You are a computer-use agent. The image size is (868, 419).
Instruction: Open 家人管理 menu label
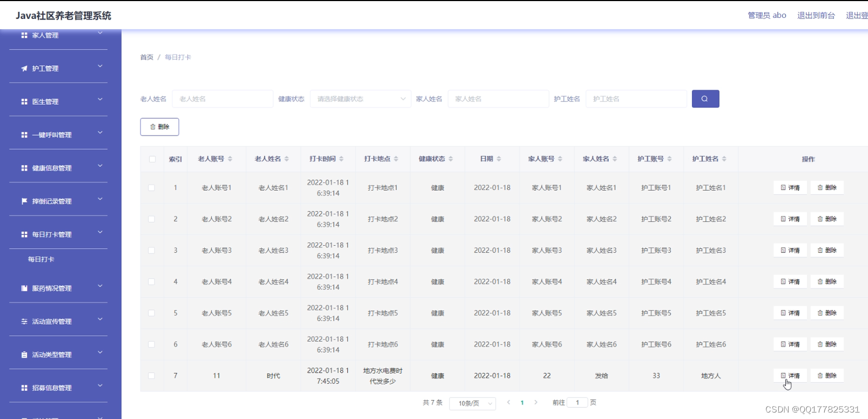[x=45, y=35]
